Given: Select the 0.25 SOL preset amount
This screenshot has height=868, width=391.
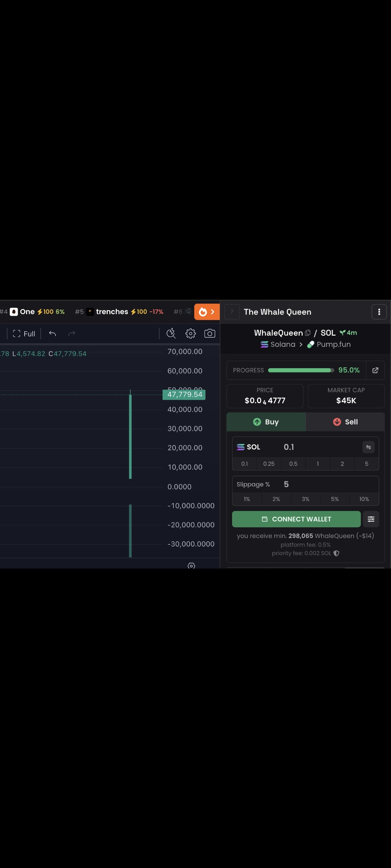Looking at the screenshot, I should (x=269, y=464).
